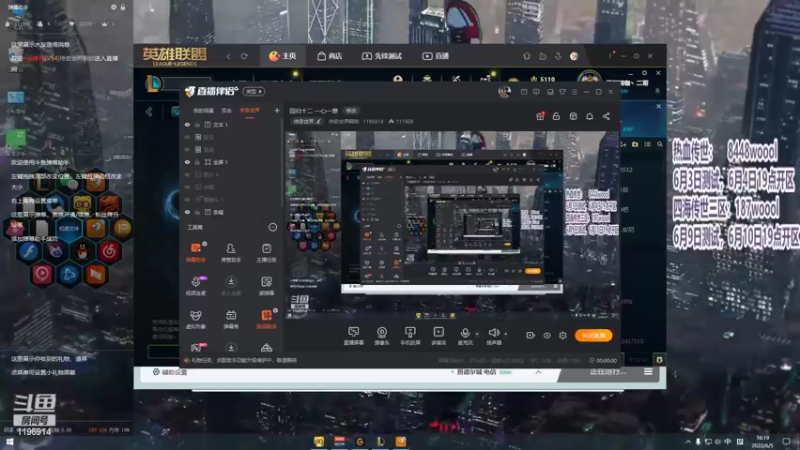The image size is (800, 450).
Task: Click the record video icon beside 关闭直播
Action: pos(530,335)
